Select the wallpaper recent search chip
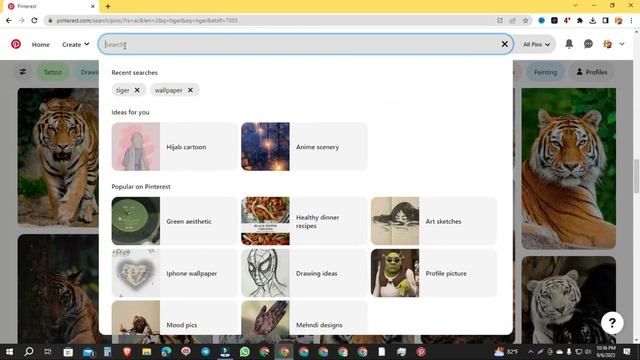The width and height of the screenshot is (640, 360). [169, 90]
